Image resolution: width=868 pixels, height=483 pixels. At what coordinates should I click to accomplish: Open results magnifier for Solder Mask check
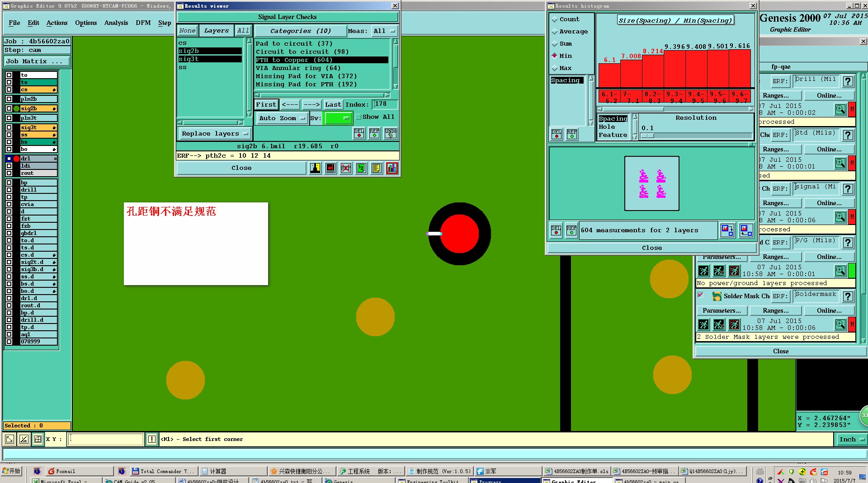coord(840,324)
